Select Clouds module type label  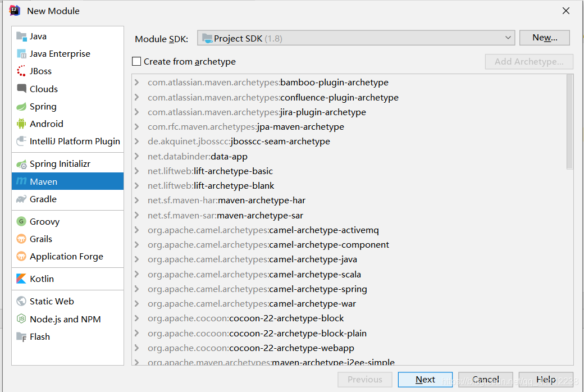point(44,89)
